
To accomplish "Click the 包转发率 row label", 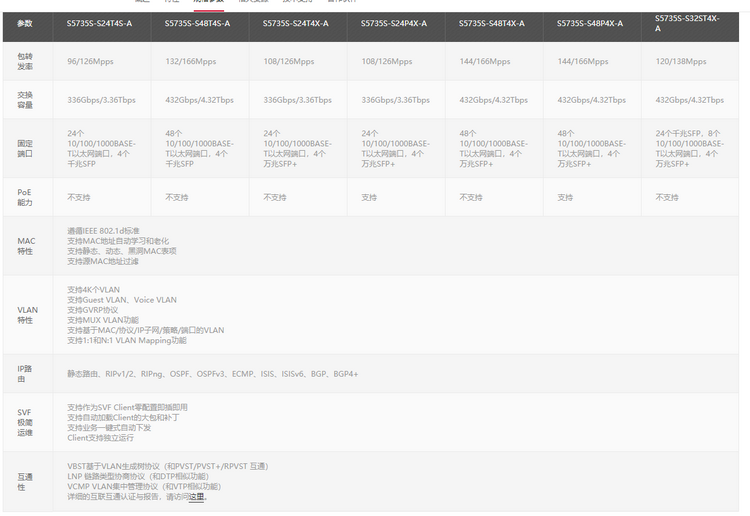I will coord(25,61).
